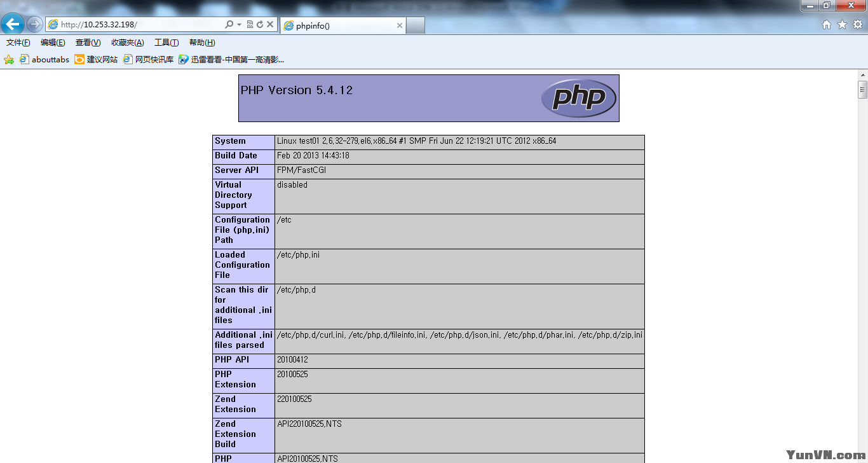Click the Server API label
Image resolution: width=868 pixels, height=463 pixels.
click(x=237, y=170)
